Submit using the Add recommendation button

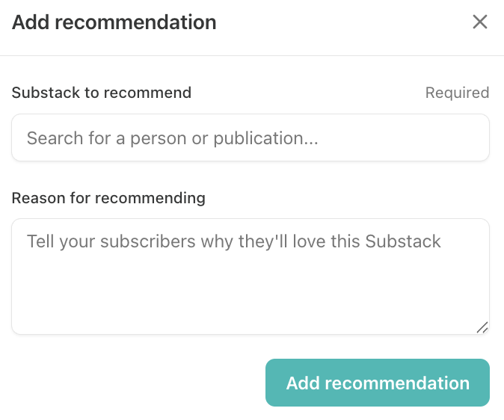(378, 383)
